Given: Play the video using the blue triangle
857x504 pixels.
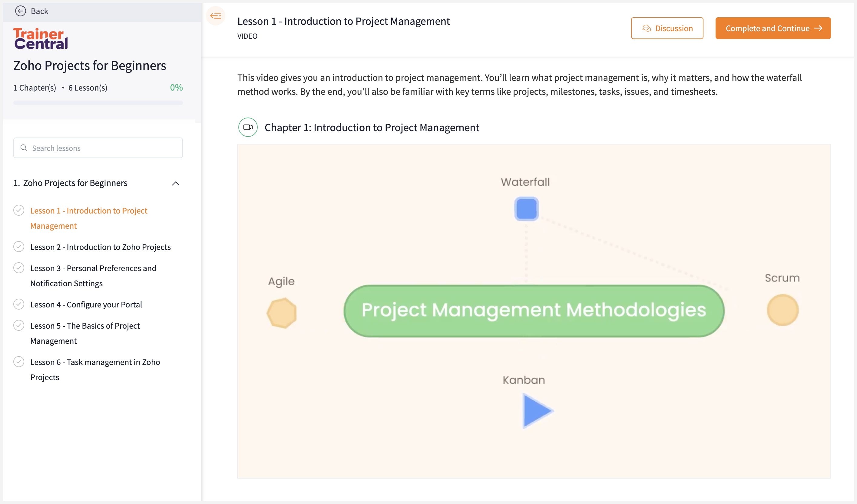Looking at the screenshot, I should coord(537,410).
